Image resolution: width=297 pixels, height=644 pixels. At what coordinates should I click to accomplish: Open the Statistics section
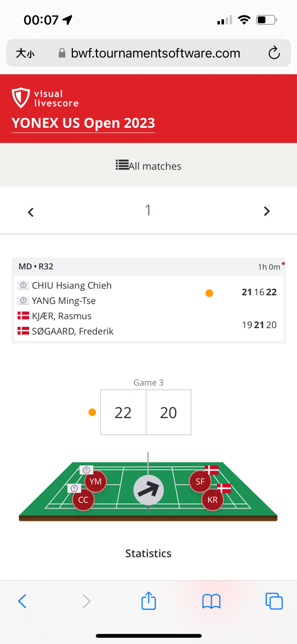pyautogui.click(x=148, y=553)
